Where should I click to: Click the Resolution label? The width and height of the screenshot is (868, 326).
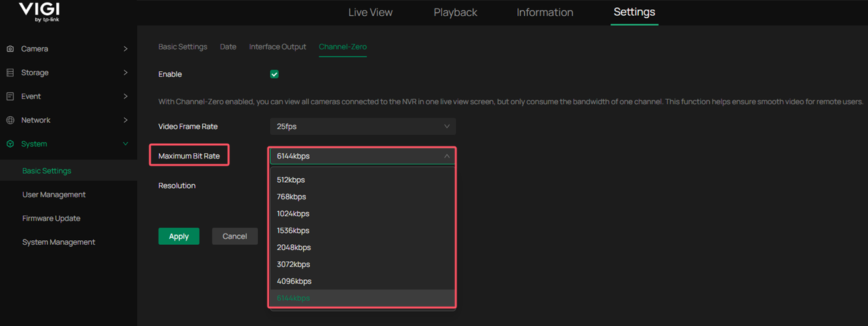(x=177, y=185)
